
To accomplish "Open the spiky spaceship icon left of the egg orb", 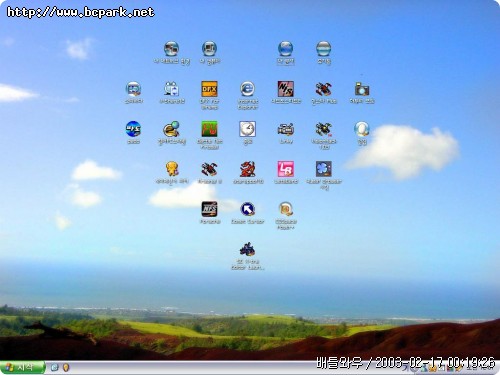I will (x=324, y=129).
